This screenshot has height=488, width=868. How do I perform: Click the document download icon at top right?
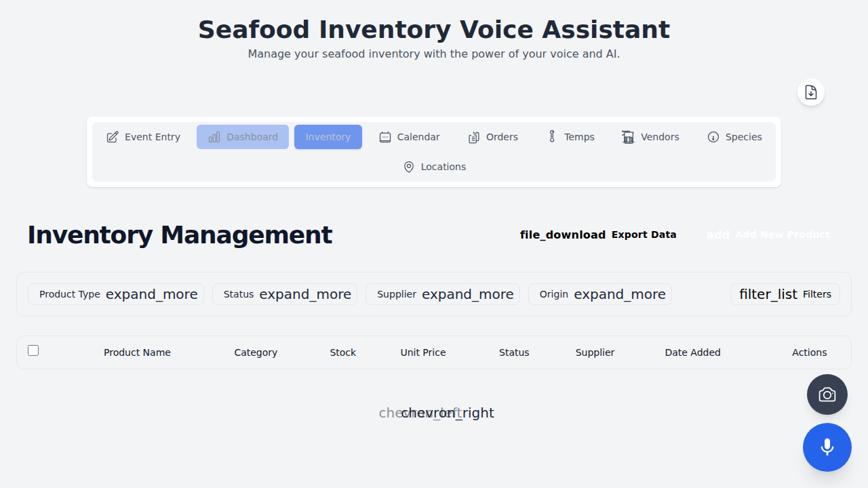pos(810,91)
